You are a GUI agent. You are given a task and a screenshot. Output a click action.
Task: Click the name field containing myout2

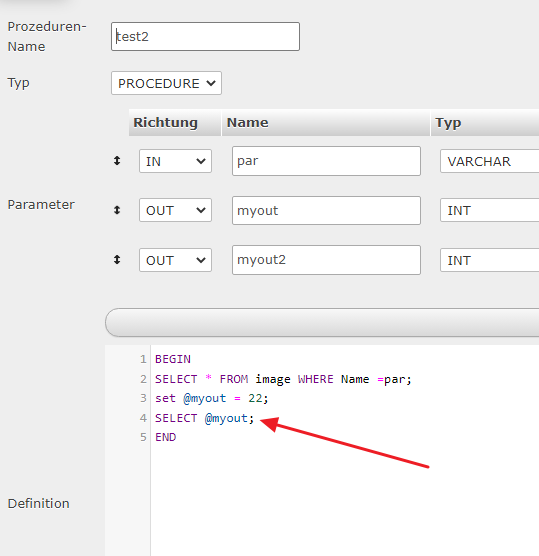326,260
